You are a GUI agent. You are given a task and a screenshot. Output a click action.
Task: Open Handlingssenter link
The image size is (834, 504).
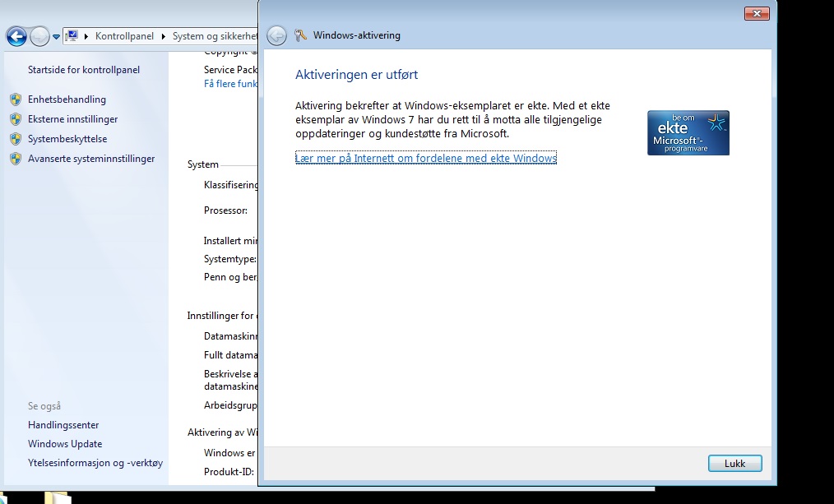[63, 425]
